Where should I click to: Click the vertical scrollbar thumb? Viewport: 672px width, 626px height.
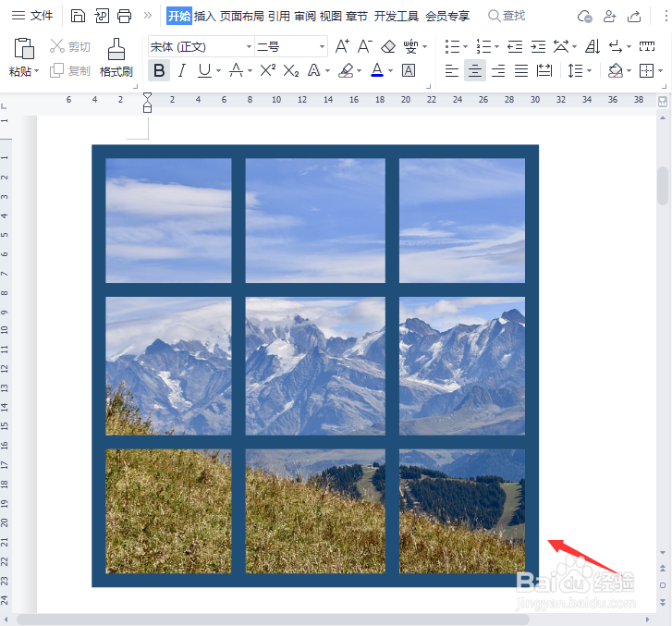coord(663,186)
